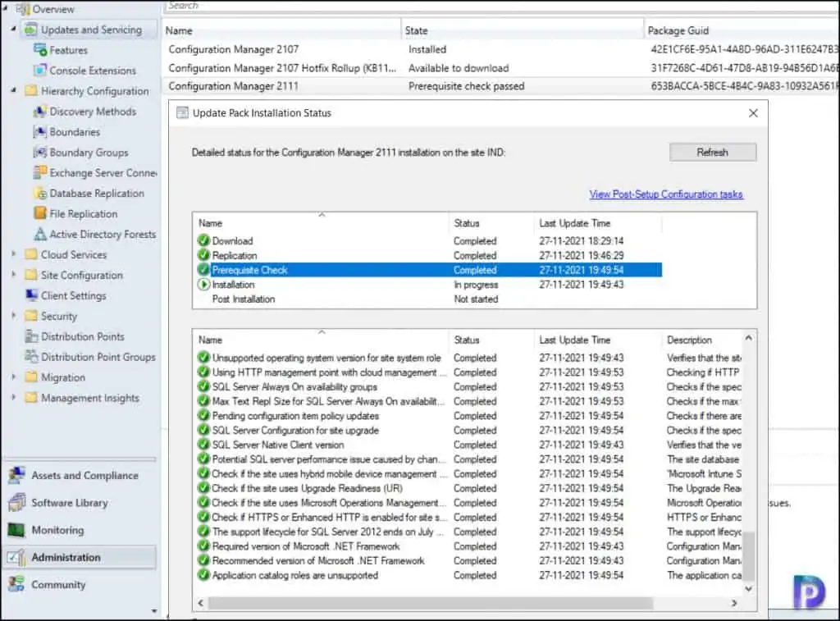Screen dimensions: 840x621
Task: Click the Administration workspace icon
Action: pos(16,557)
